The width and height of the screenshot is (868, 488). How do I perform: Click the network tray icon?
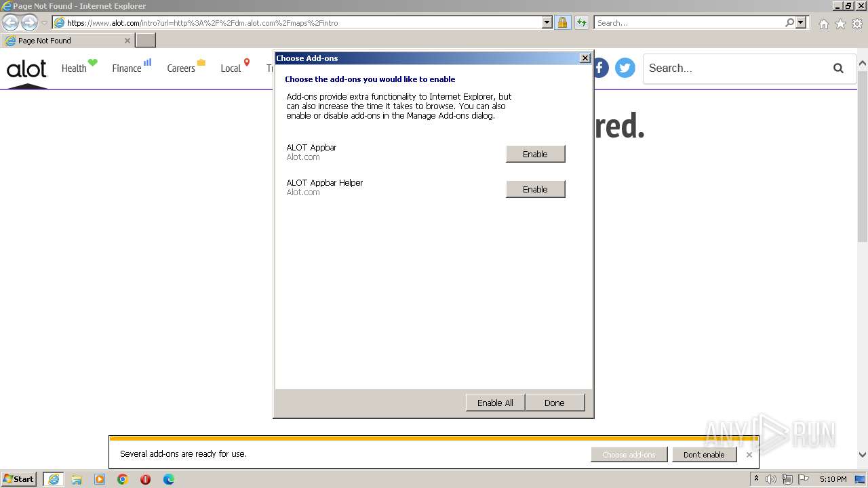(x=787, y=479)
